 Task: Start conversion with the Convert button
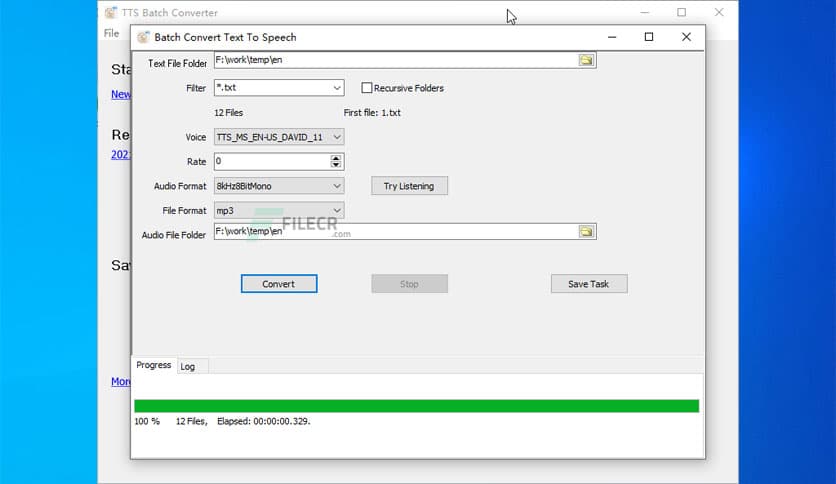point(279,284)
